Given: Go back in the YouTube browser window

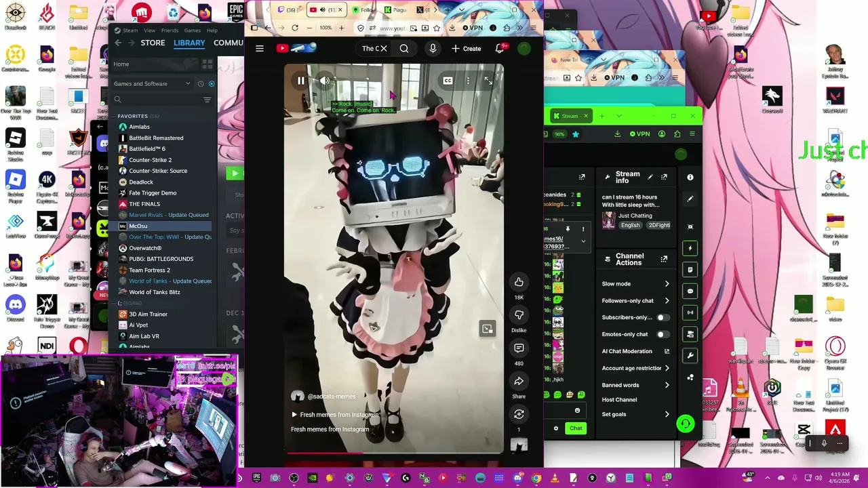Looking at the screenshot, I should (x=267, y=28).
